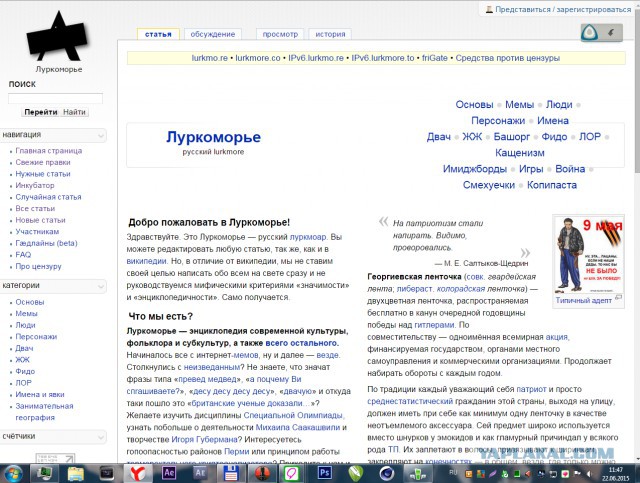Screen dimensions: 640x483
Task: Open the обсуждение tab
Action: pyautogui.click(x=213, y=34)
